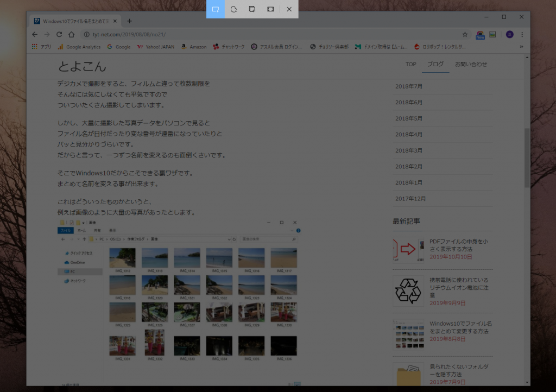Open a new browser tab
The image size is (556, 392).
(x=129, y=21)
